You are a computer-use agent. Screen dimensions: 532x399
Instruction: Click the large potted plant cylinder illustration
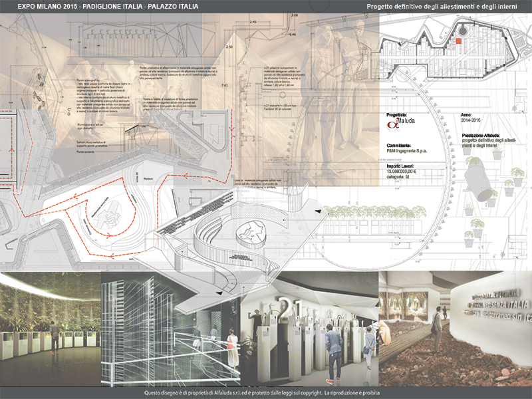click(479, 180)
